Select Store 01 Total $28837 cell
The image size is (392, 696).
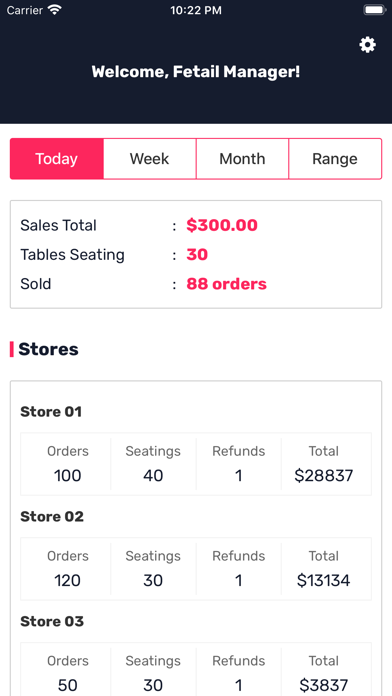[324, 464]
